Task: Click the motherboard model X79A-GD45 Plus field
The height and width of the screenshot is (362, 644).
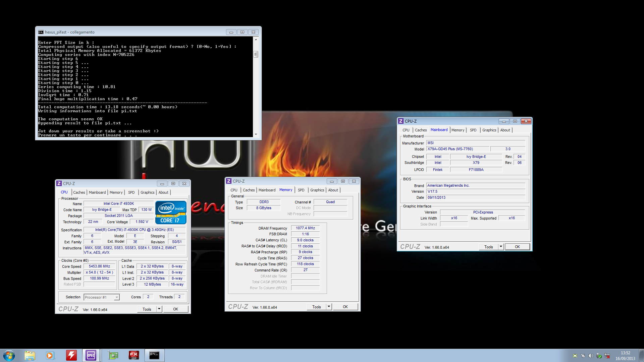Action: click(x=458, y=149)
